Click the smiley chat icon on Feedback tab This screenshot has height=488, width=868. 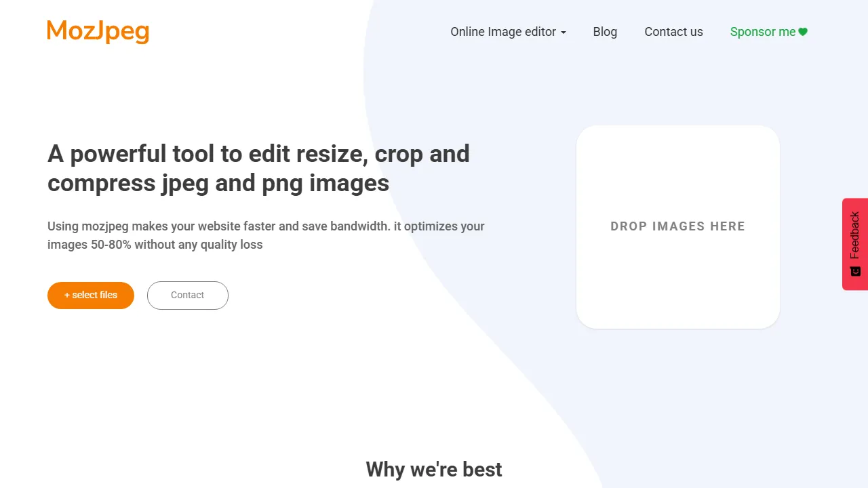854,270
